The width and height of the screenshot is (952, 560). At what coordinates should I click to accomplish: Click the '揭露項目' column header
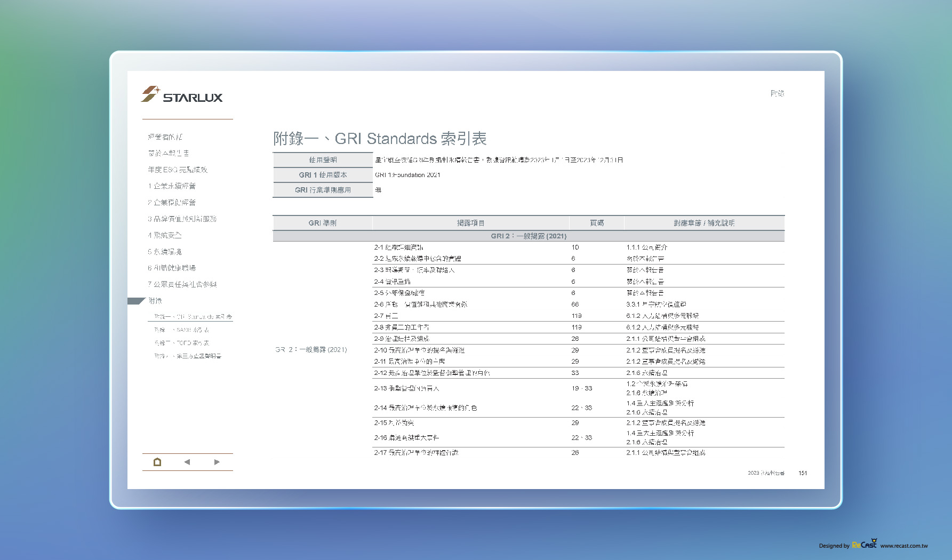(x=471, y=223)
